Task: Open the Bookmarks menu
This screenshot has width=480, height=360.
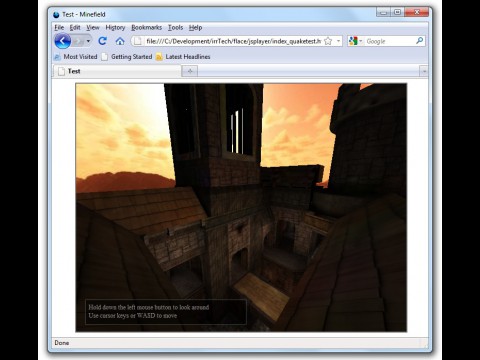Action: (147, 27)
